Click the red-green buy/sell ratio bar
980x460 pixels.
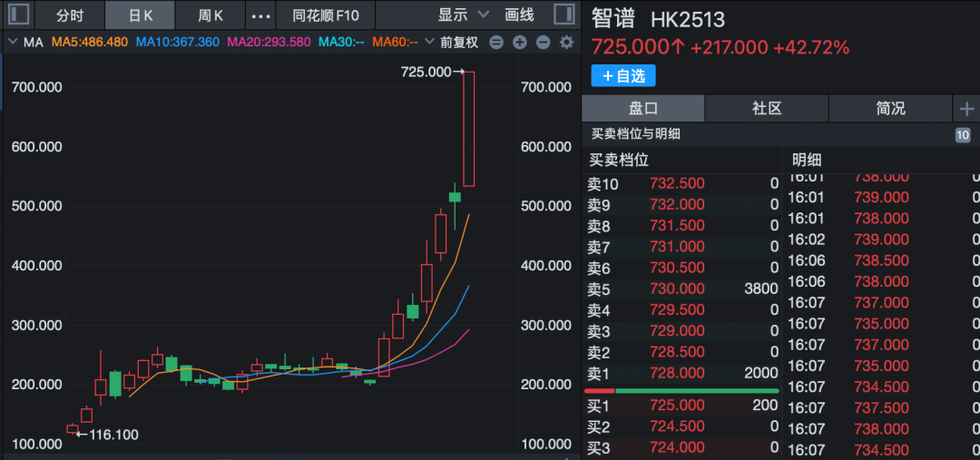(681, 390)
